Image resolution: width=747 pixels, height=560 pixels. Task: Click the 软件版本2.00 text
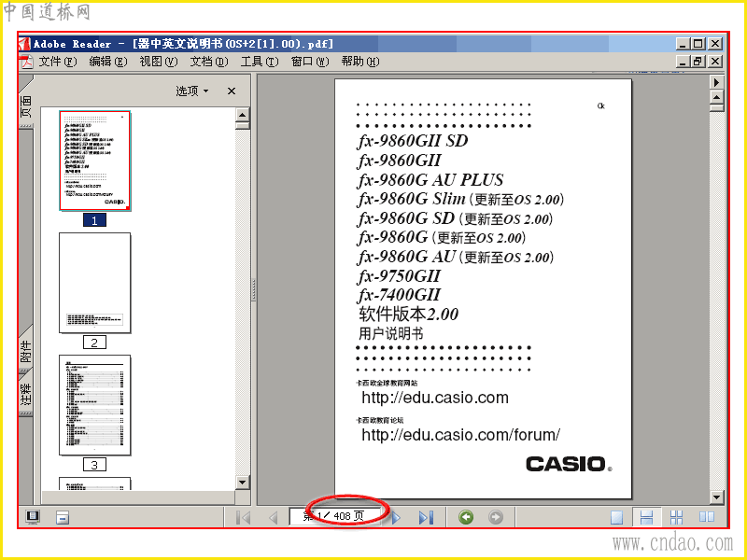coord(409,315)
